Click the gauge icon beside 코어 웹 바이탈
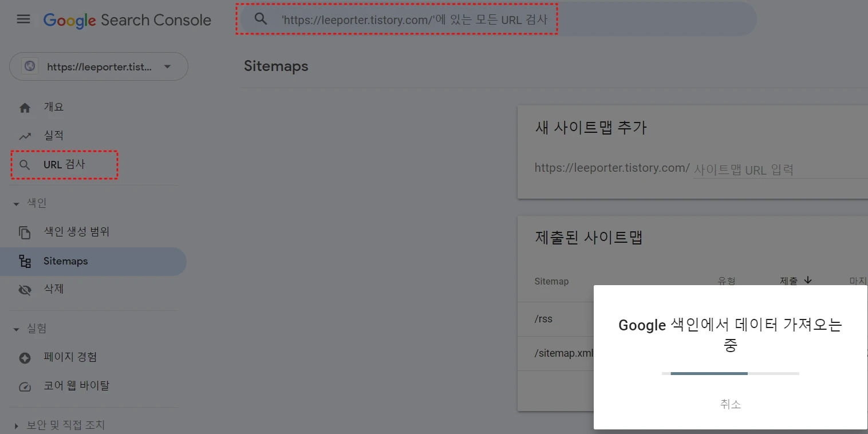Viewport: 868px width, 434px height. pos(25,386)
